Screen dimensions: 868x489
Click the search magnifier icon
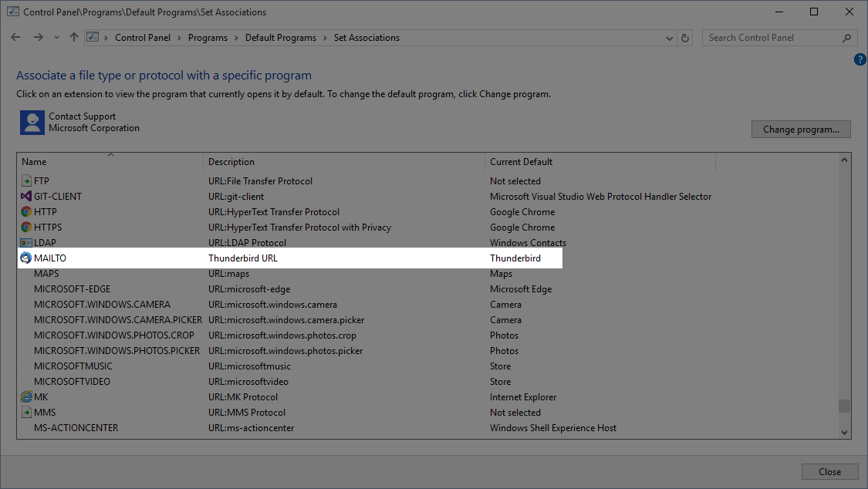click(846, 38)
